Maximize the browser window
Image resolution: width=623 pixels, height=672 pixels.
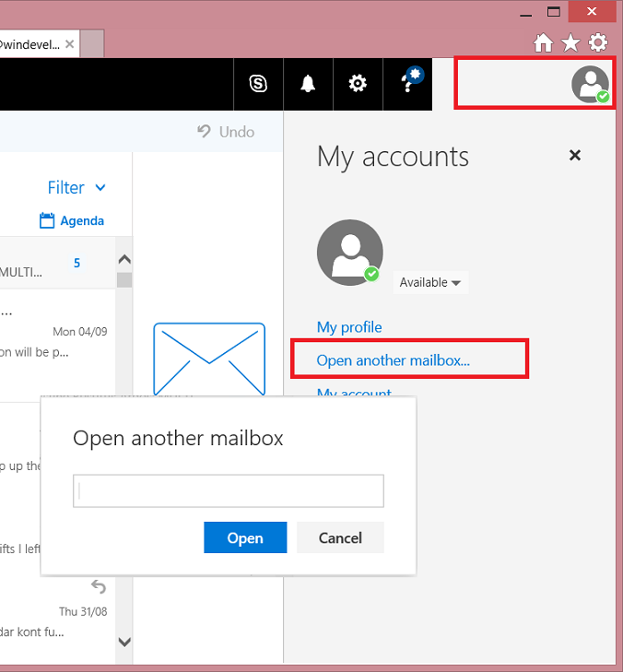coord(554,12)
